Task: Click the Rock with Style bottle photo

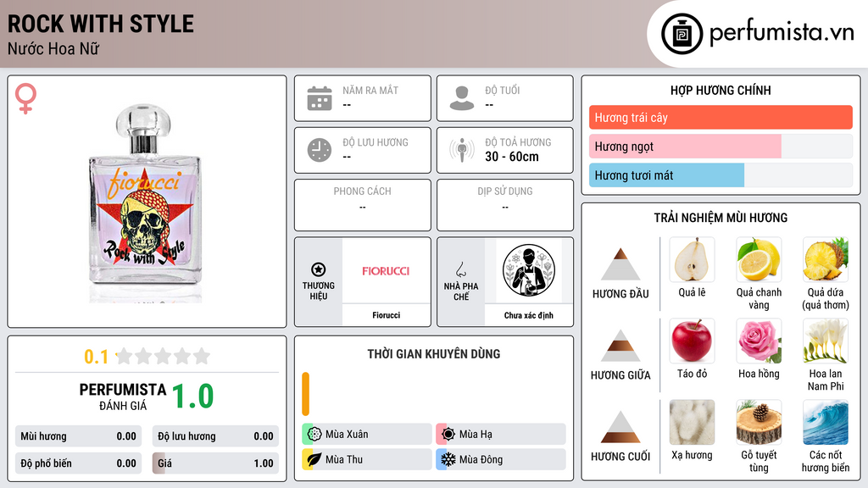Action: 145,203
